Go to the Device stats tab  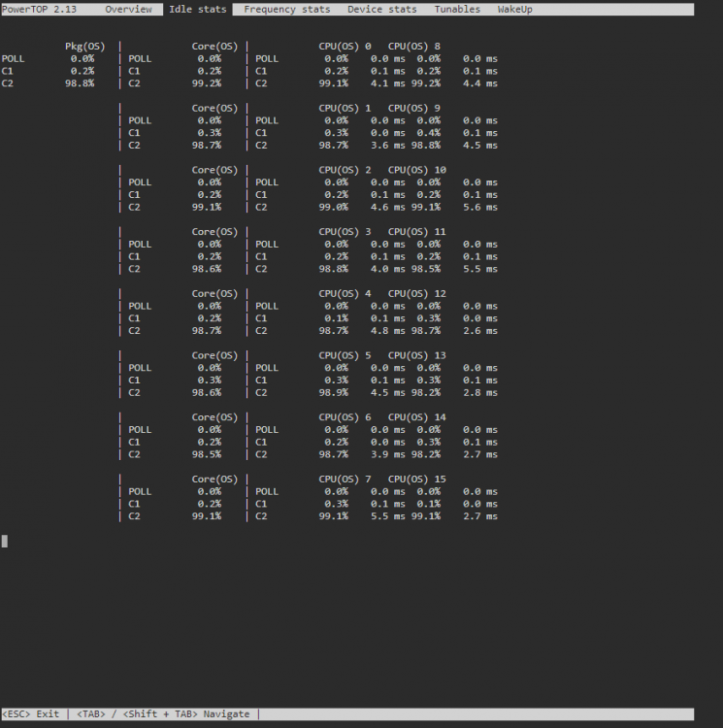[x=382, y=10]
